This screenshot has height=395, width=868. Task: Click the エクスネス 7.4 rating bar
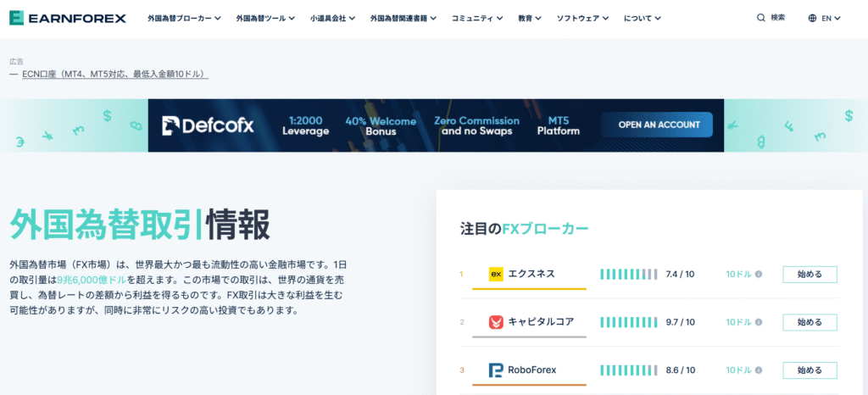[628, 275]
